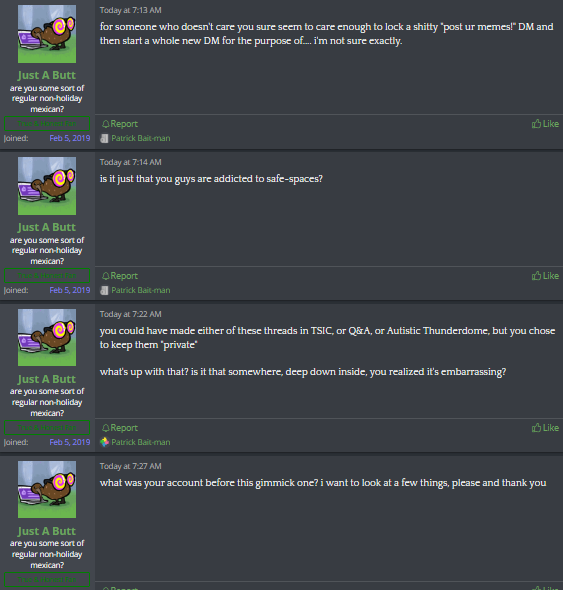The height and width of the screenshot is (590, 563).
Task: Click rating icon beside Patrick Bait-man, first post
Action: click(x=104, y=138)
